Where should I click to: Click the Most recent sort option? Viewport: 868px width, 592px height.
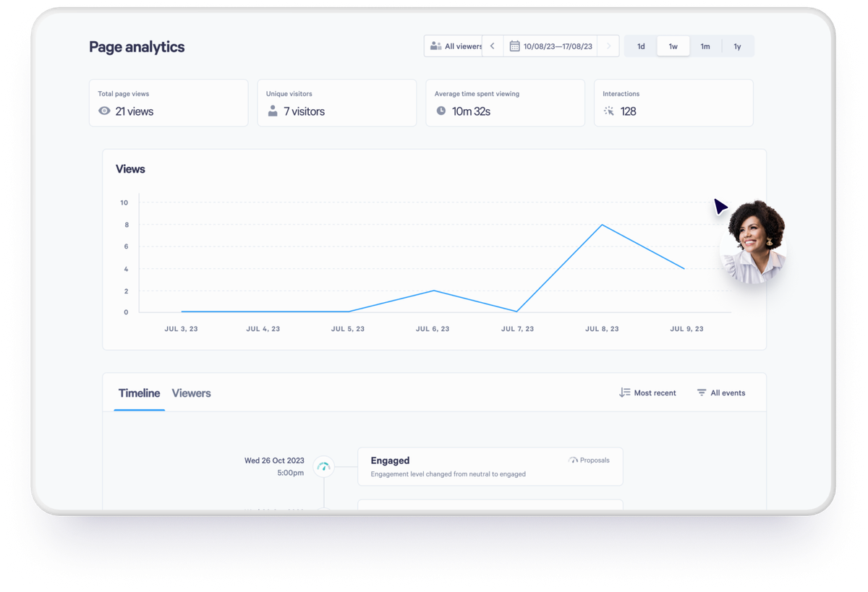coord(652,392)
